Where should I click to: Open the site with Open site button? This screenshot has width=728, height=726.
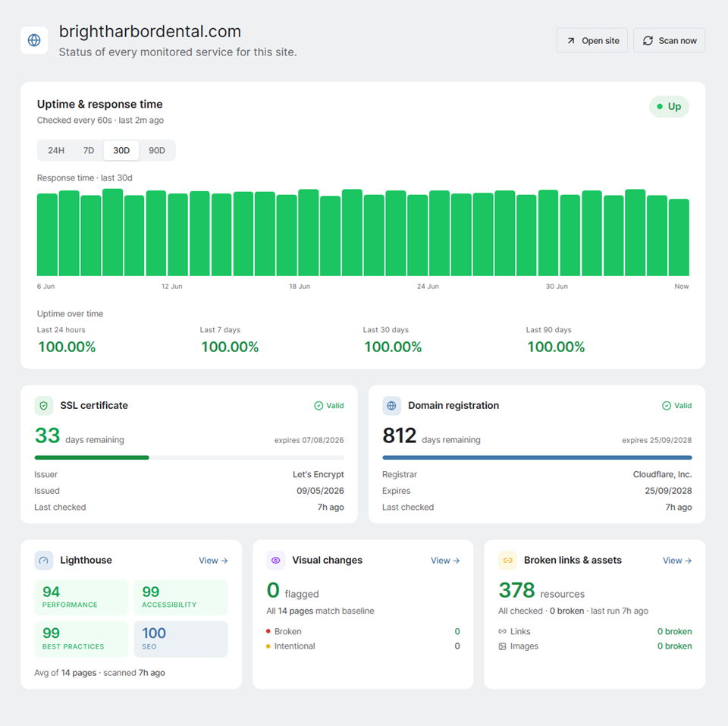pos(592,40)
